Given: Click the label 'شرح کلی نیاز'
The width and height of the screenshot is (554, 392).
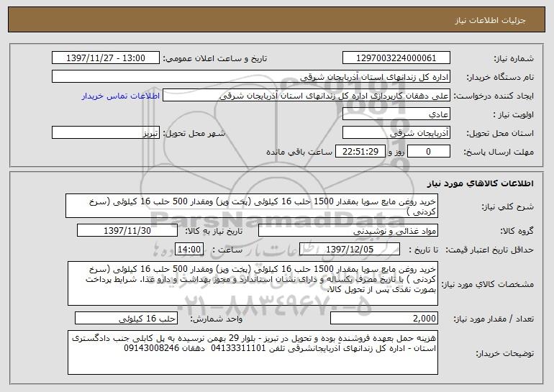Looking at the screenshot, I should coord(508,206).
